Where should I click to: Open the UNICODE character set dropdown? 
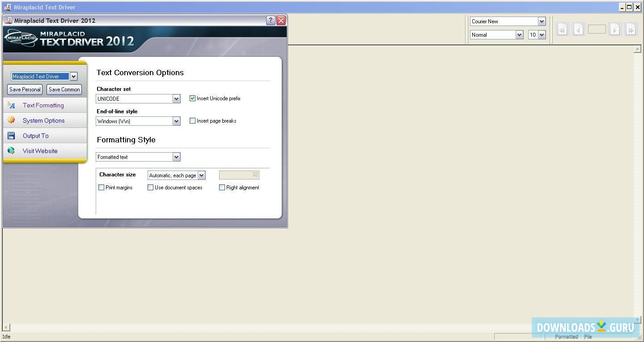click(x=176, y=98)
